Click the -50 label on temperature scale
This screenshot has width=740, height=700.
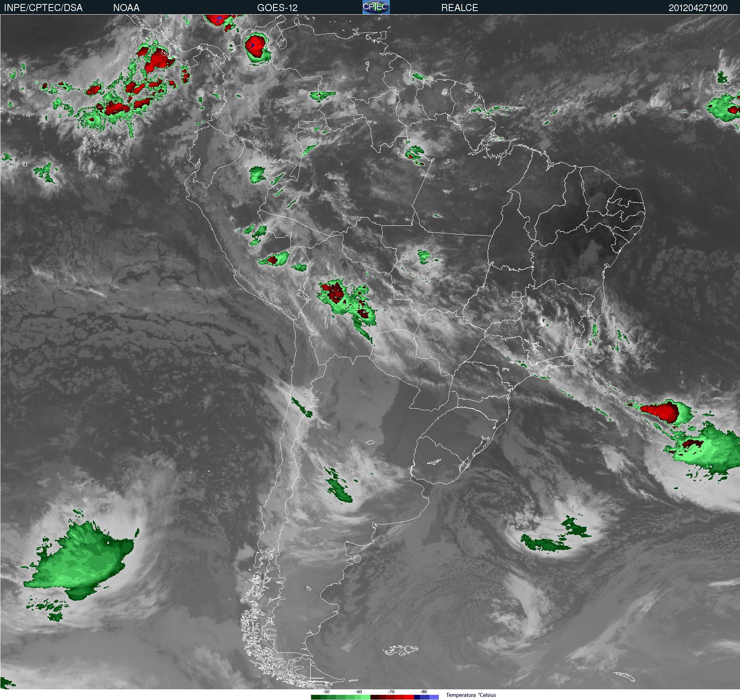click(326, 692)
